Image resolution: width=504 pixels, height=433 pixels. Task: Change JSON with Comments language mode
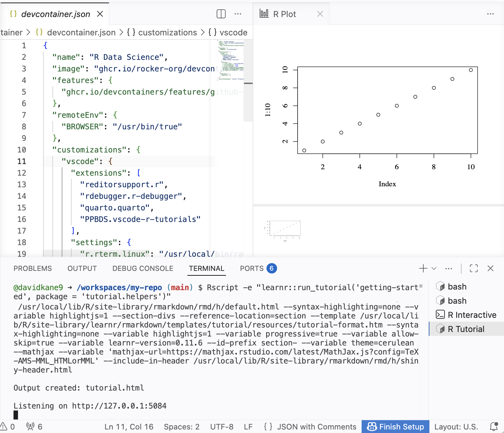pos(316,427)
